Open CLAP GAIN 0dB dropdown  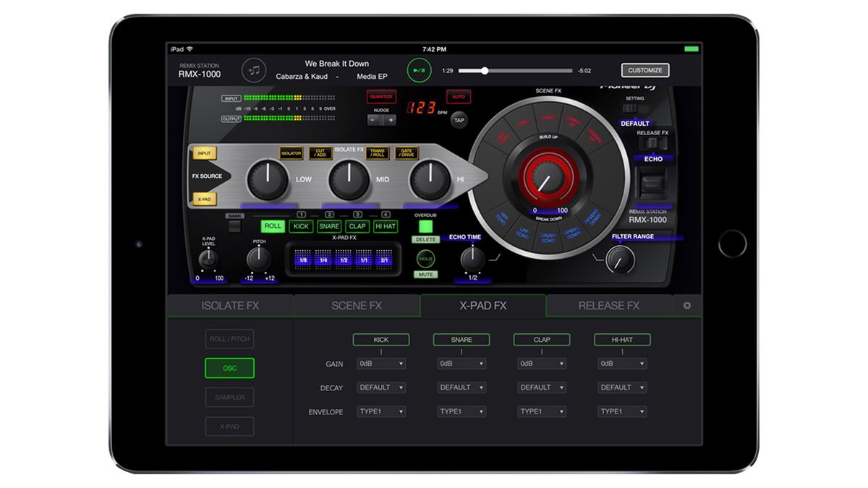542,364
